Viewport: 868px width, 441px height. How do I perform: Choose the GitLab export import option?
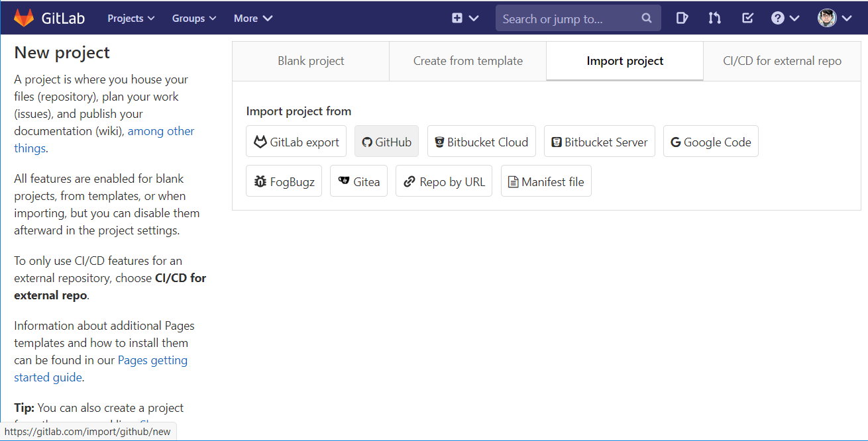tap(296, 142)
